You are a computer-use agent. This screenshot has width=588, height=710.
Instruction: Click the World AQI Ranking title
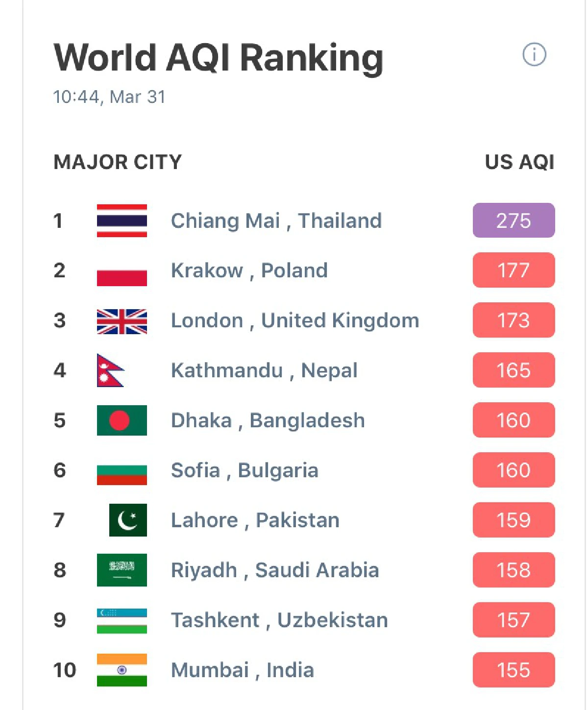point(219,58)
